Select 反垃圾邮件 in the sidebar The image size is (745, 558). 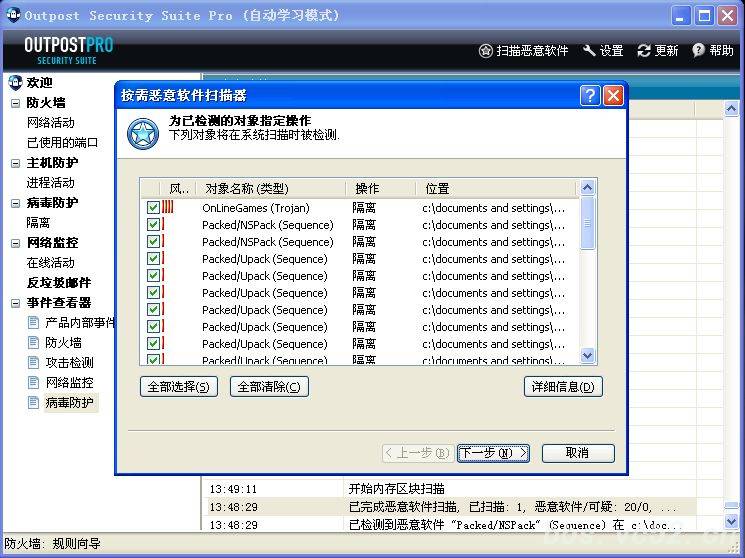(x=59, y=282)
